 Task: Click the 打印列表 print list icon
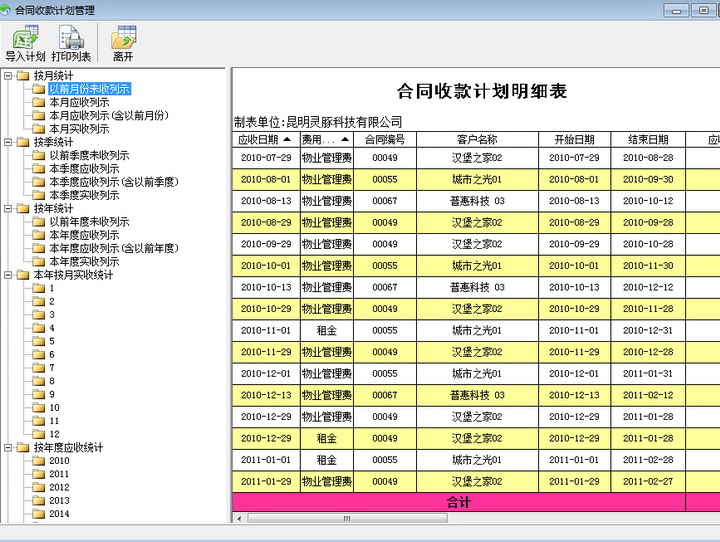tap(71, 44)
